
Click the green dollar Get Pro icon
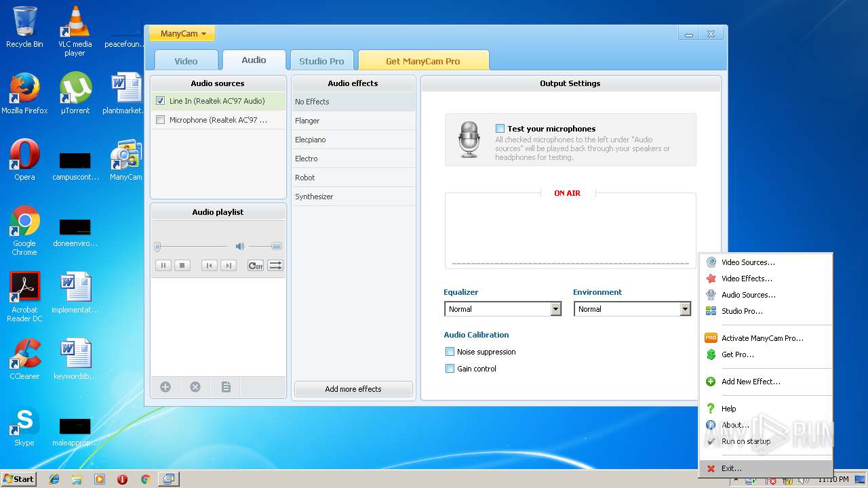(x=711, y=354)
